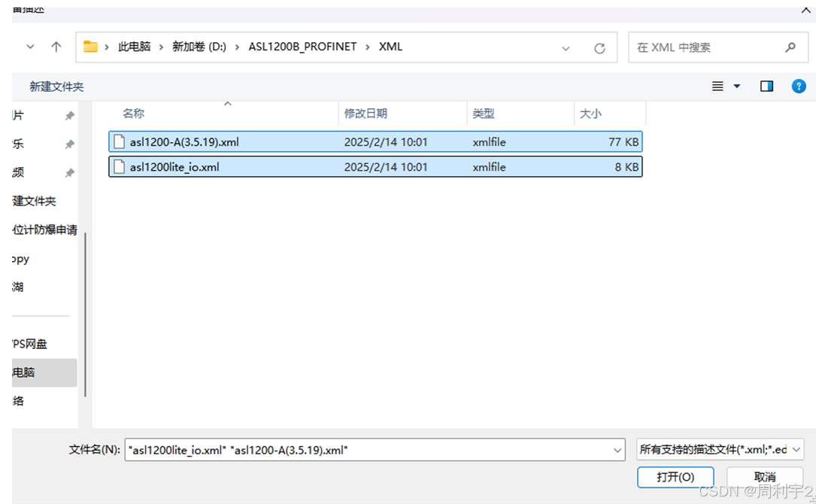This screenshot has height=504, width=816.
Task: Click the folder icon in the address bar
Action: click(x=91, y=47)
